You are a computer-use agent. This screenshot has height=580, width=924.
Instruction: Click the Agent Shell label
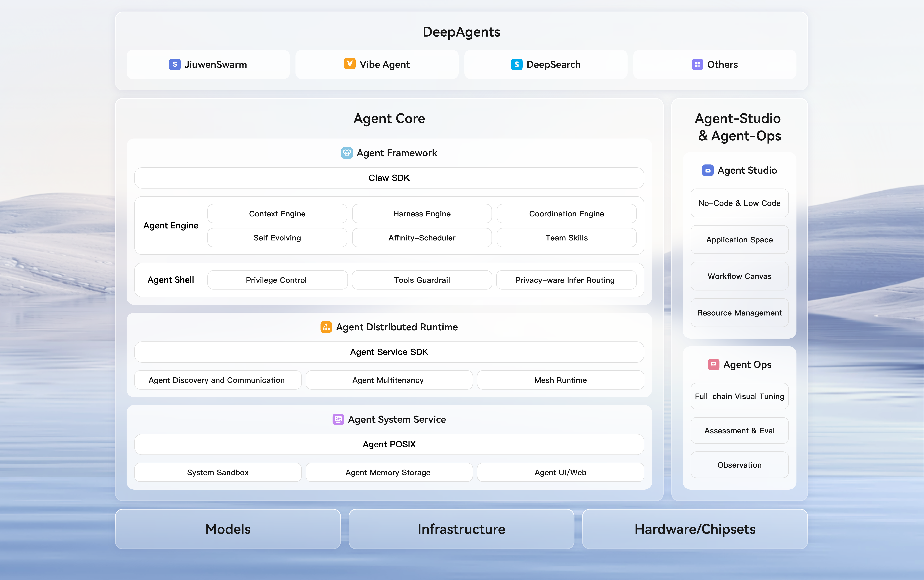tap(171, 280)
